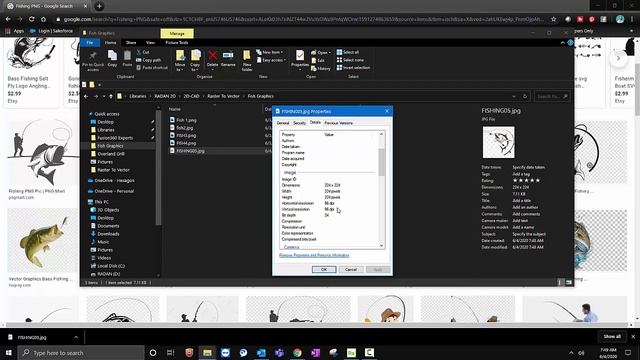Click the History command in ribbon
640x360 pixels.
pyautogui.click(x=321, y=69)
